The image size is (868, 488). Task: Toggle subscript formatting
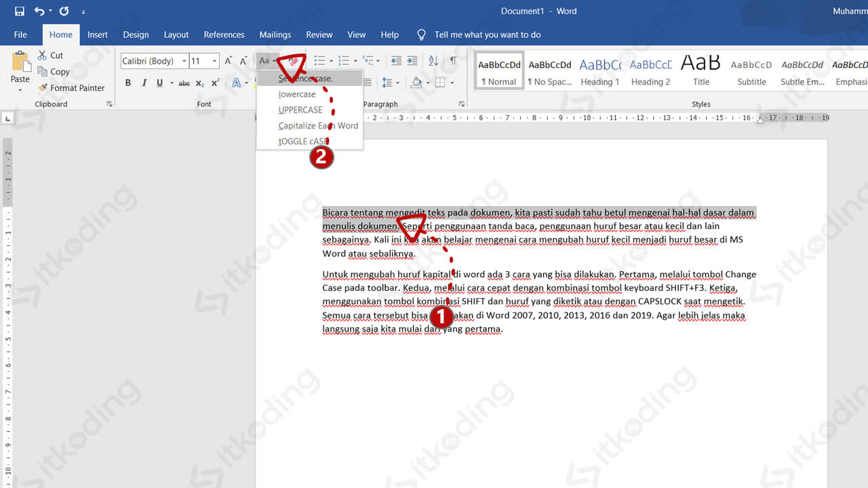(199, 83)
